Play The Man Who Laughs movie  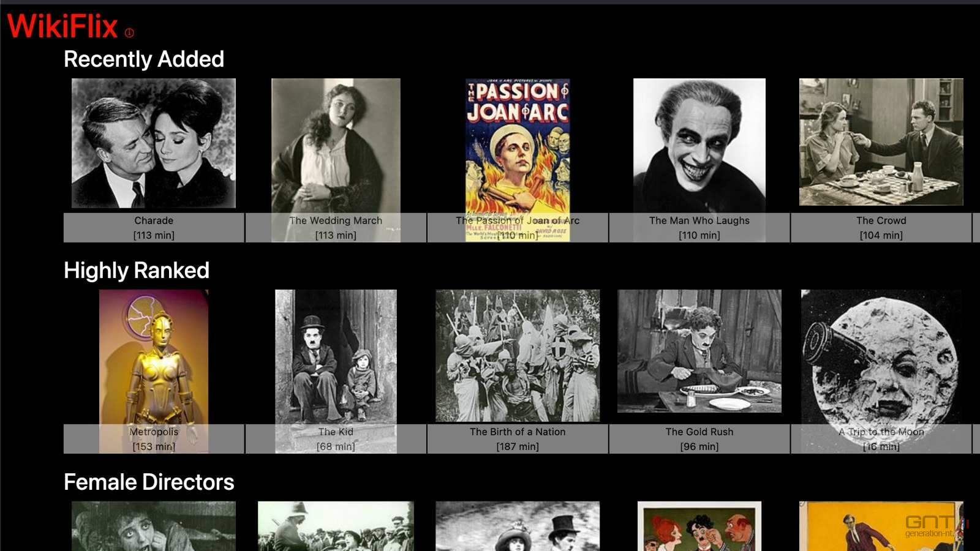pos(699,146)
